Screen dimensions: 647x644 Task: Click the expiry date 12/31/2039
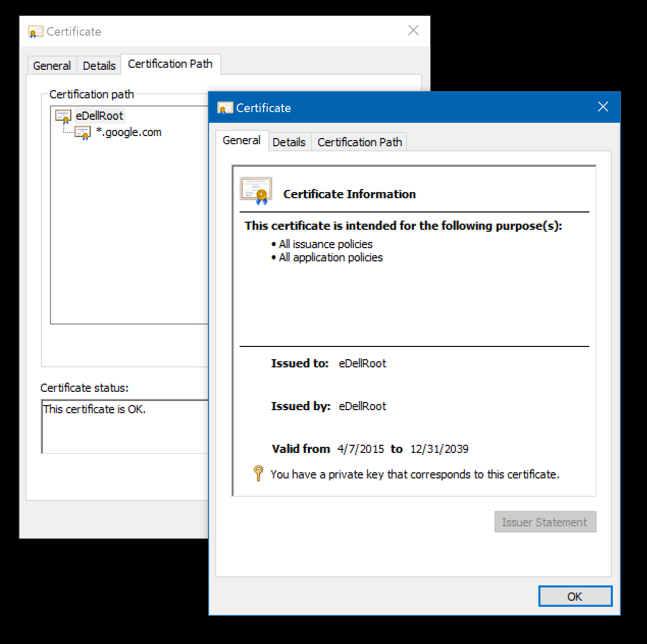click(439, 449)
